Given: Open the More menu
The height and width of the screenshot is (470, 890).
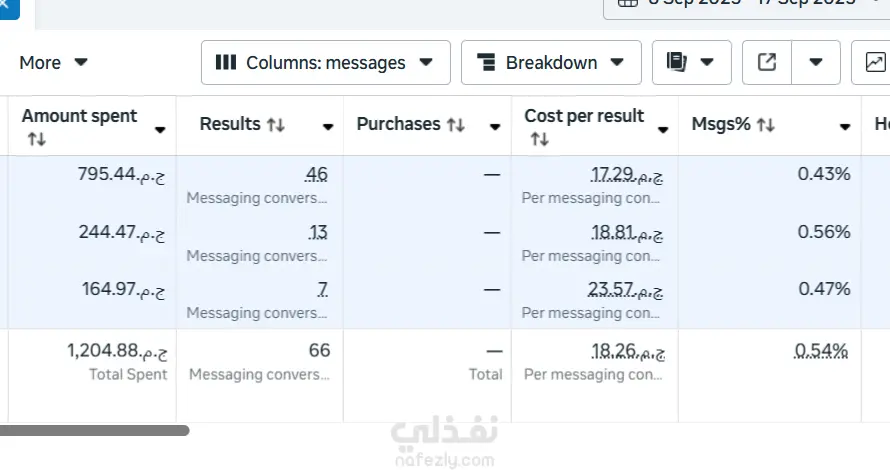Looking at the screenshot, I should pyautogui.click(x=54, y=62).
